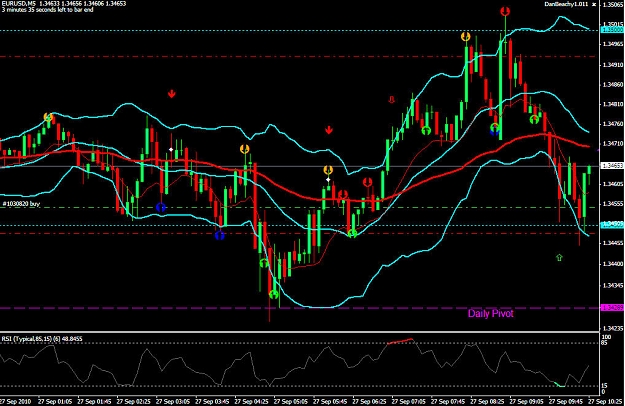Click the '27 Sep 07:45' time label
The height and width of the screenshot is (406, 625).
448,401
